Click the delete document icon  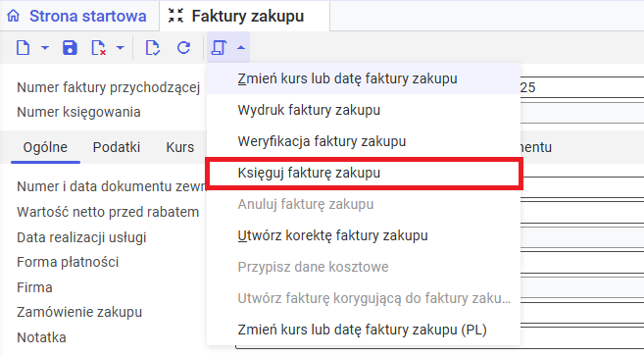tap(99, 48)
